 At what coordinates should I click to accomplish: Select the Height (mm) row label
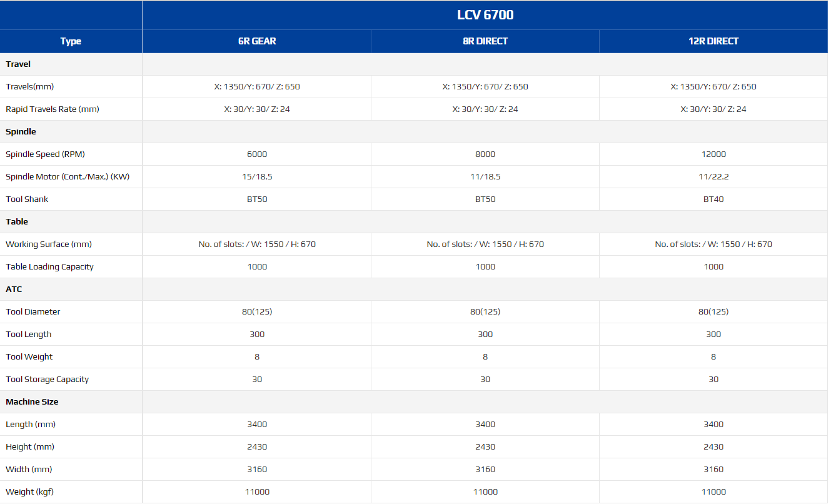pyautogui.click(x=30, y=446)
